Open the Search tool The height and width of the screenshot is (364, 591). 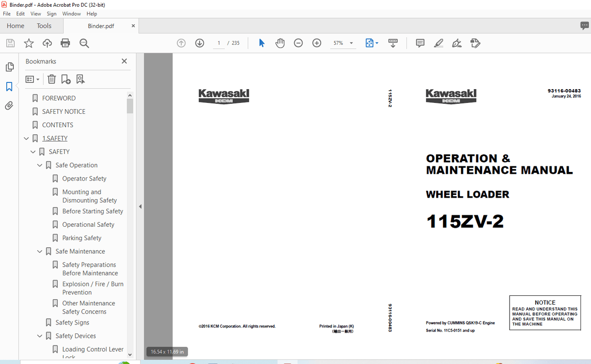(x=84, y=43)
